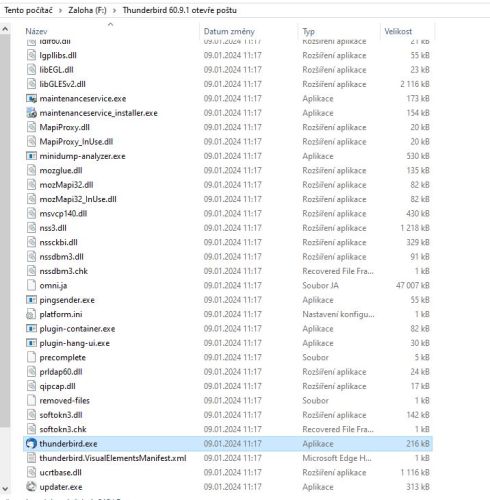The width and height of the screenshot is (490, 500).
Task: Click the nssdbm3.chk file icon
Action: click(x=31, y=271)
